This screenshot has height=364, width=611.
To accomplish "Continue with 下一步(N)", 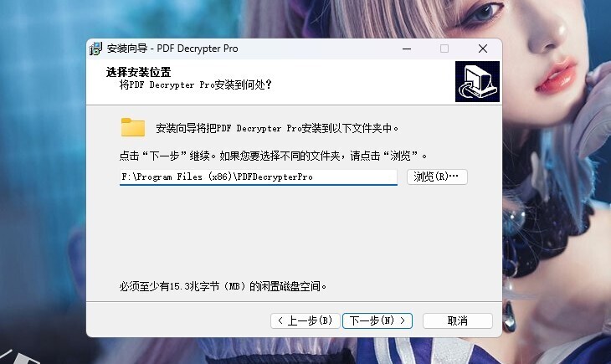I will (377, 320).
